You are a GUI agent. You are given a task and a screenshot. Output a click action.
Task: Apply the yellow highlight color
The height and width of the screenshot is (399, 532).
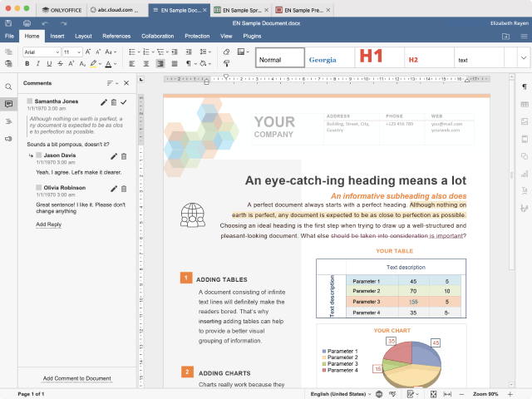point(94,63)
